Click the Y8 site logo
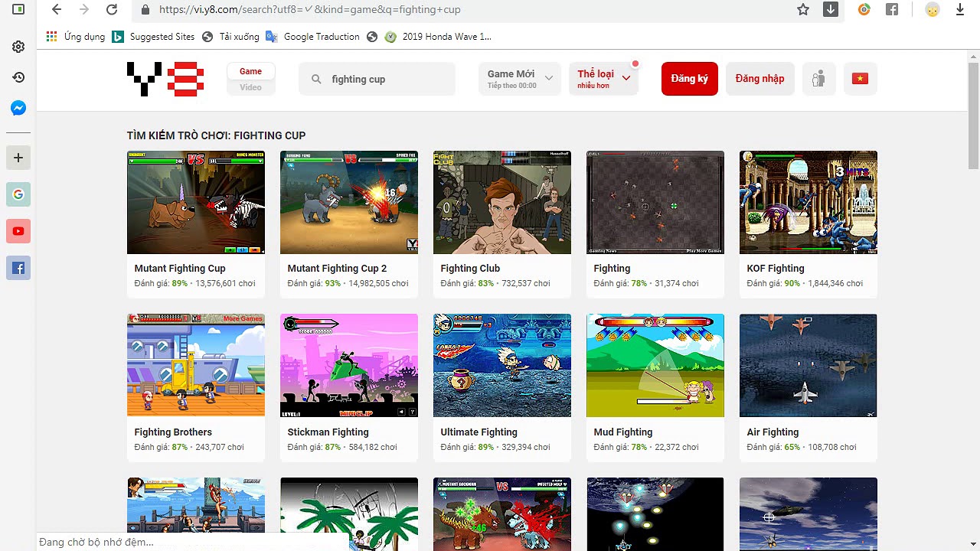980x551 pixels. click(165, 79)
